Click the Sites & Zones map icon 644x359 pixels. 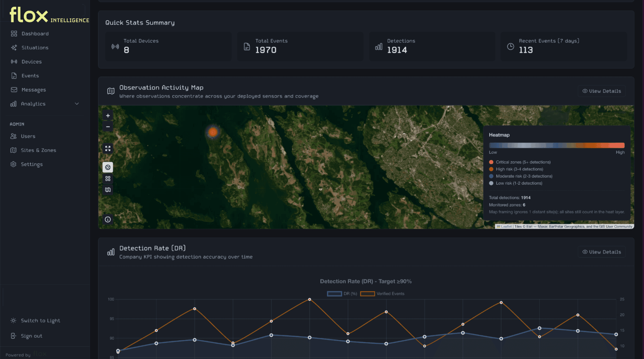pos(13,150)
